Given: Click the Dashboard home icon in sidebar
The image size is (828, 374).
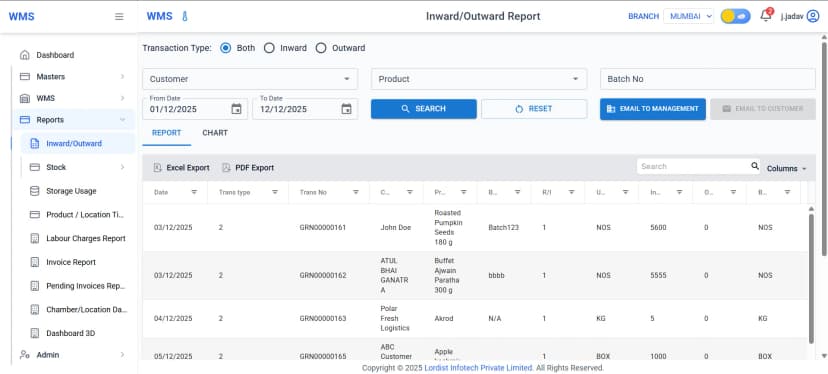Looking at the screenshot, I should pyautogui.click(x=25, y=55).
